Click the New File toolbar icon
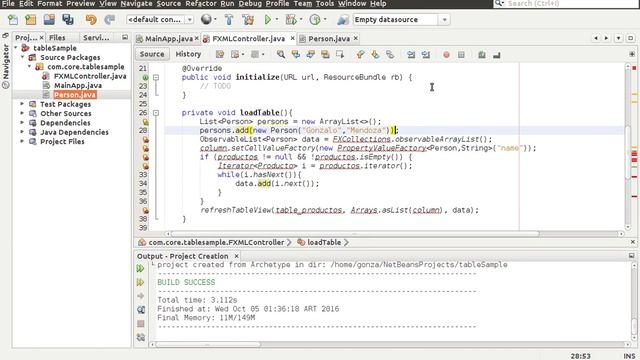Image resolution: width=640 pixels, height=360 pixels. pos(13,19)
